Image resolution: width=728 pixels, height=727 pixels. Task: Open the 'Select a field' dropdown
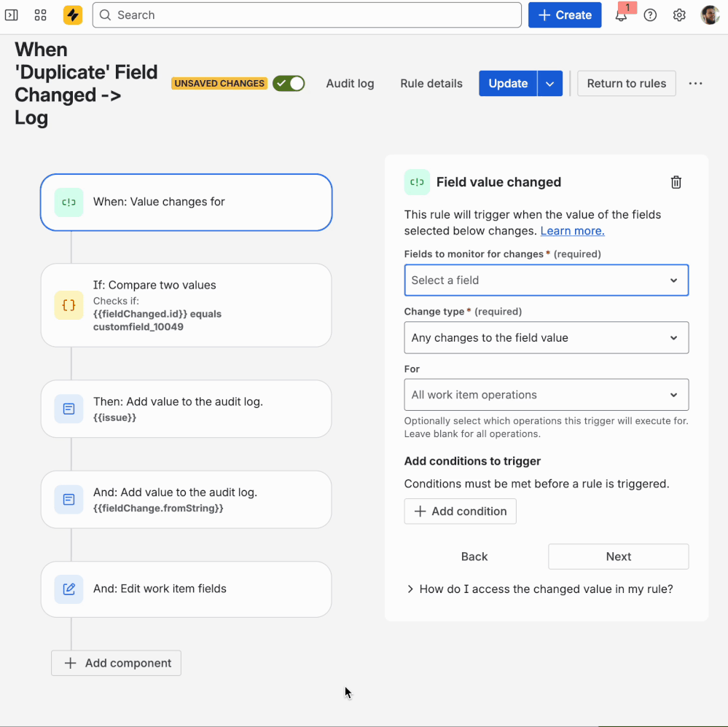coord(546,280)
